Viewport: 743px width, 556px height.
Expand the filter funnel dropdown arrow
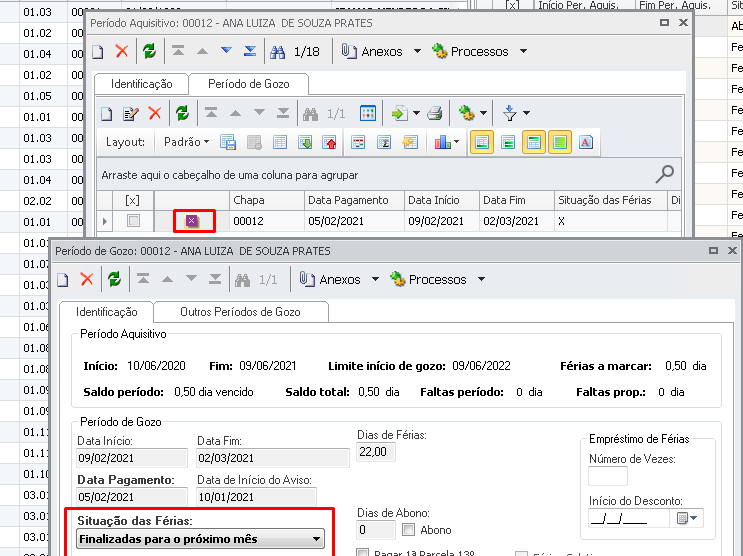pyautogui.click(x=526, y=113)
